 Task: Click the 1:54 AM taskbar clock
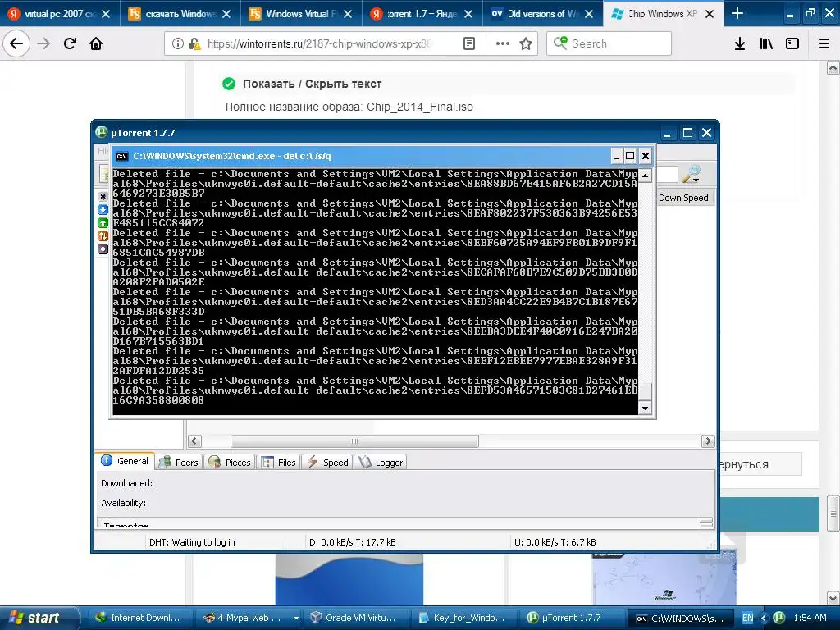pyautogui.click(x=810, y=618)
